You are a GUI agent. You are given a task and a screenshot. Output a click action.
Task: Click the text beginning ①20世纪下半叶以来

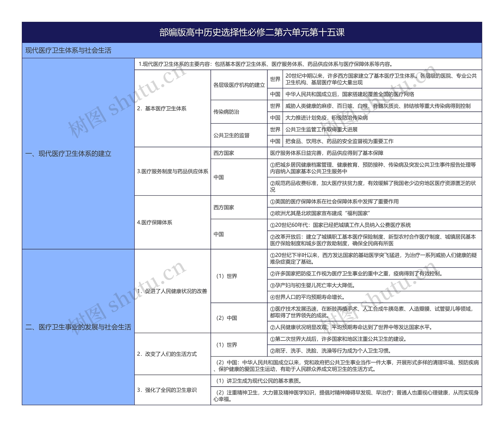coord(373,258)
